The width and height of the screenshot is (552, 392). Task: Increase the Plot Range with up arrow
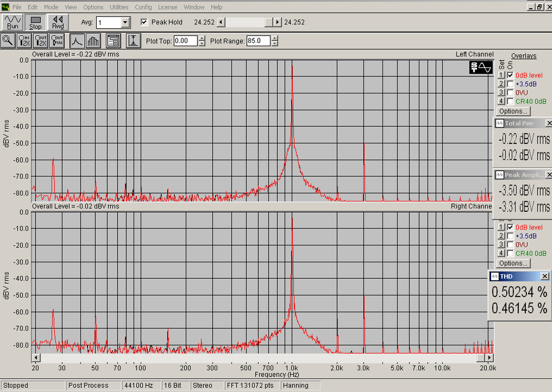274,38
